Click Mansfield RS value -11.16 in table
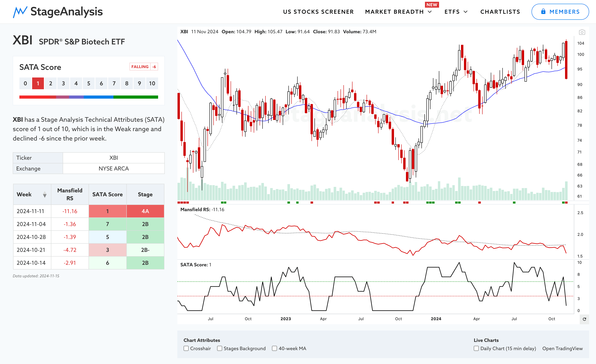 point(70,211)
